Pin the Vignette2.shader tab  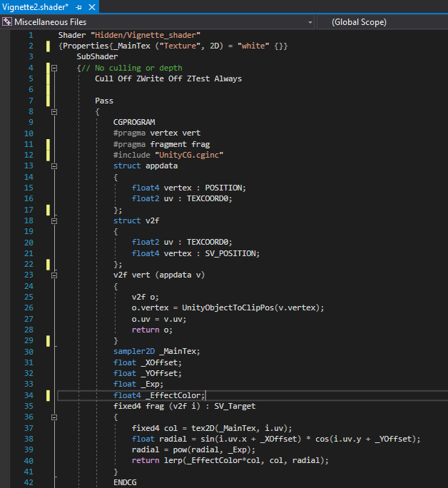point(78,6)
